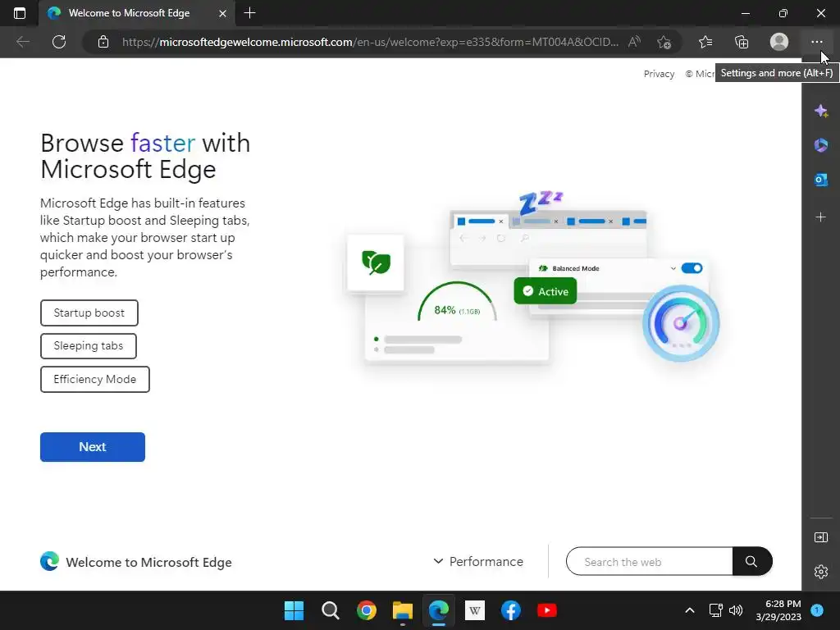
Task: Hide the sidebar with collapse icon
Action: coord(820,537)
